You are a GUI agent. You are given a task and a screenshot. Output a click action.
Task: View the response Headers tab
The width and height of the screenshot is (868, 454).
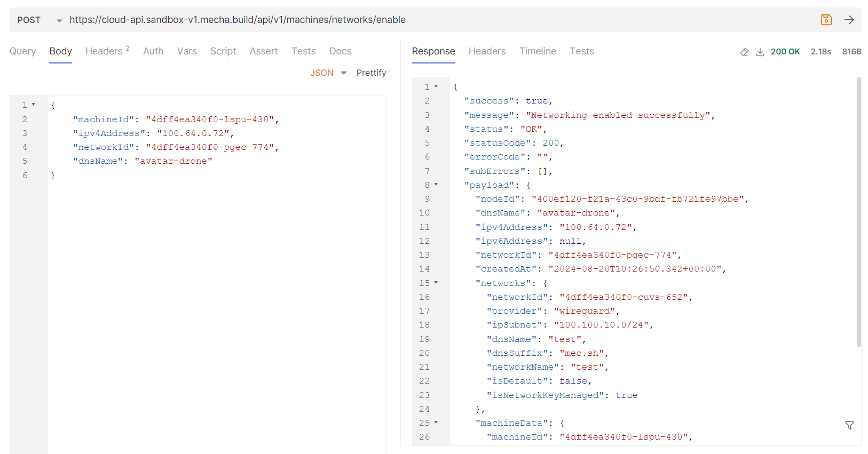point(487,51)
